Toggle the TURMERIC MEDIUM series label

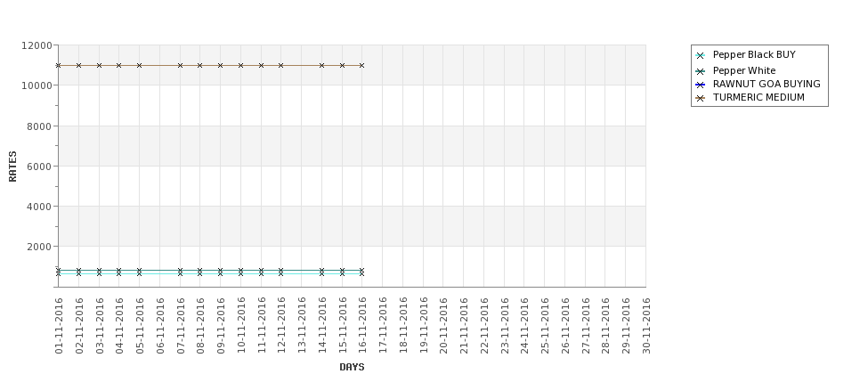pyautogui.click(x=758, y=98)
